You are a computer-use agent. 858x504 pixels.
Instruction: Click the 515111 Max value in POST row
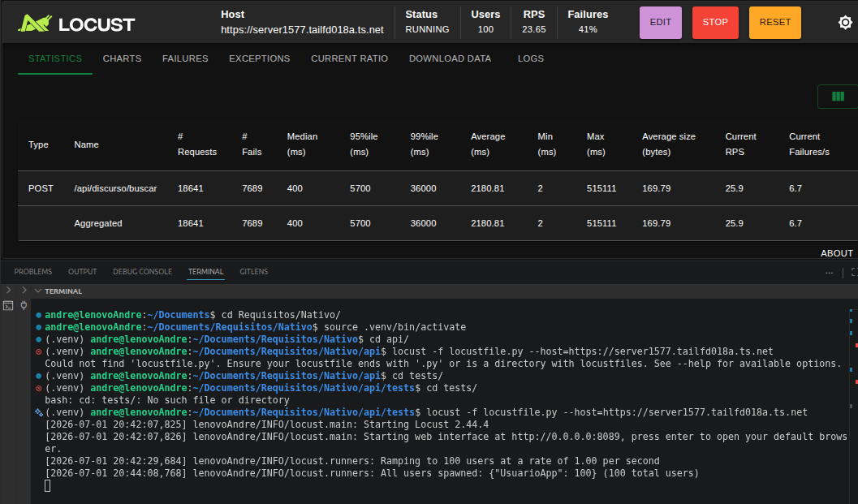601,188
